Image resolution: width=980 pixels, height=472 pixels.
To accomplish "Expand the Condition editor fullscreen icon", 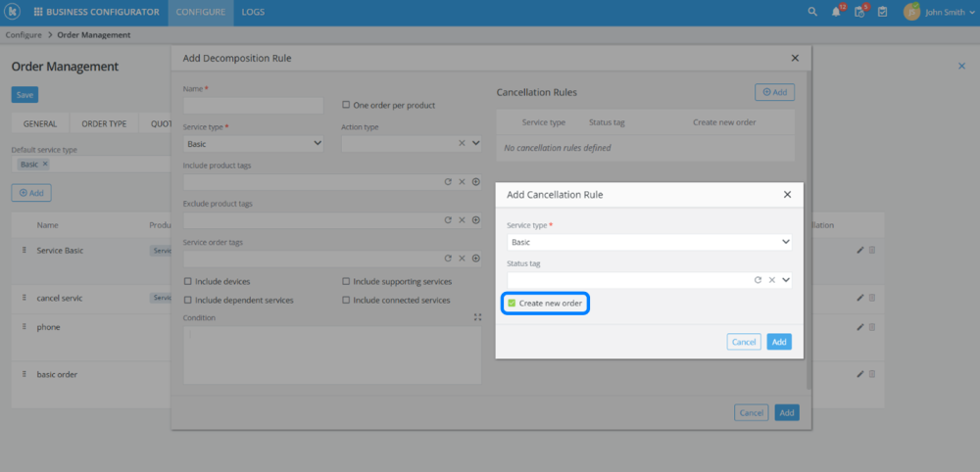I will tap(477, 317).
